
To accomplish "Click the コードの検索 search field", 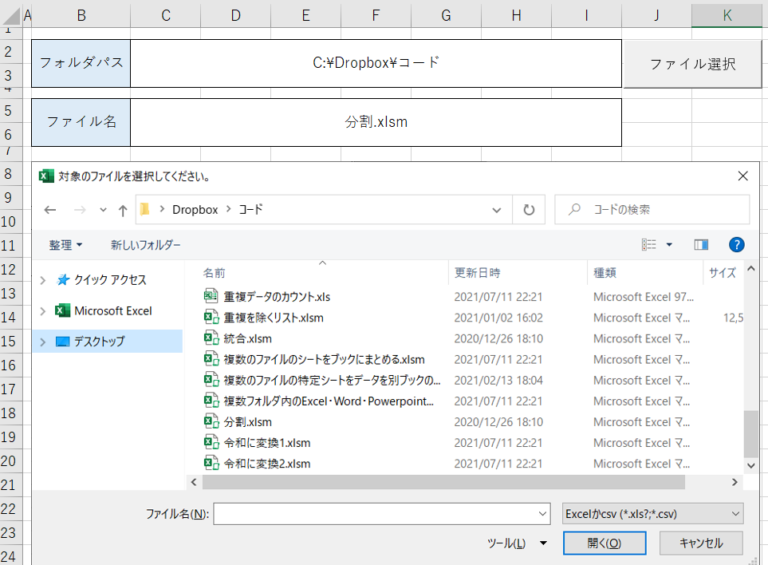I will tap(652, 210).
